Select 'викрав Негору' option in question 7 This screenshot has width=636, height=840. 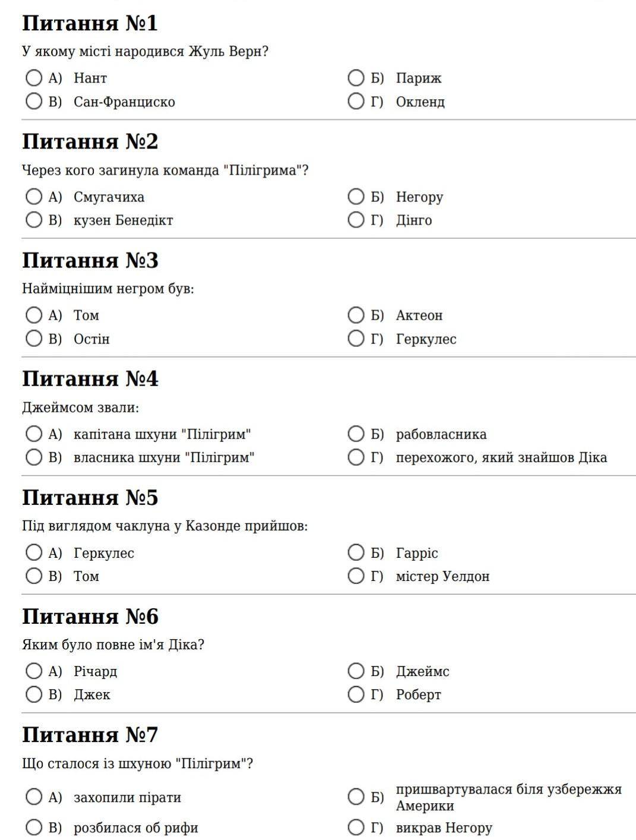(x=356, y=827)
